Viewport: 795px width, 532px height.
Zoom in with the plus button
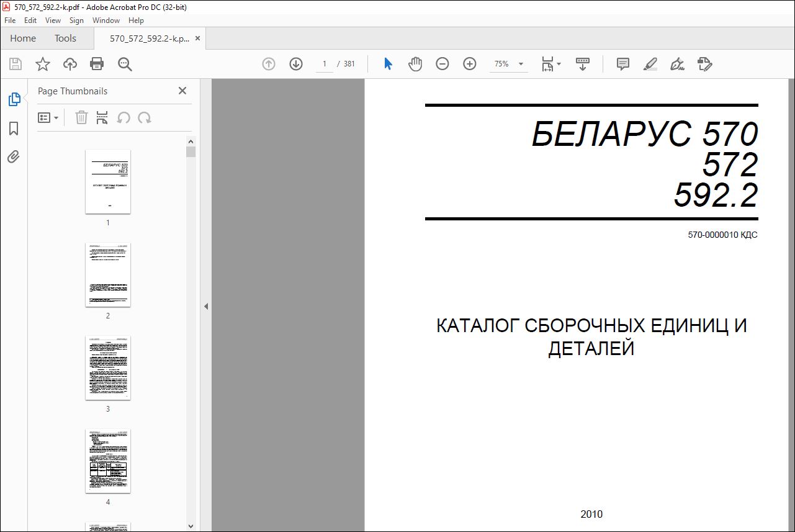(470, 64)
